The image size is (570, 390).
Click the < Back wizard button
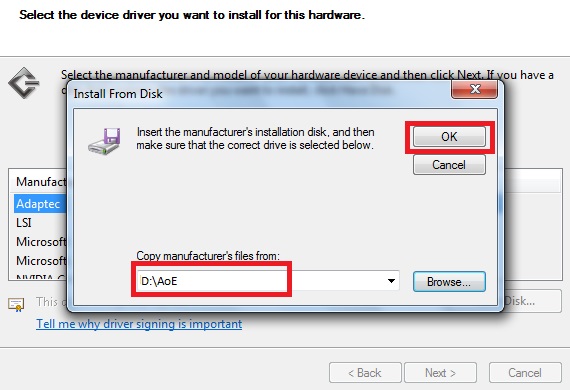click(365, 373)
